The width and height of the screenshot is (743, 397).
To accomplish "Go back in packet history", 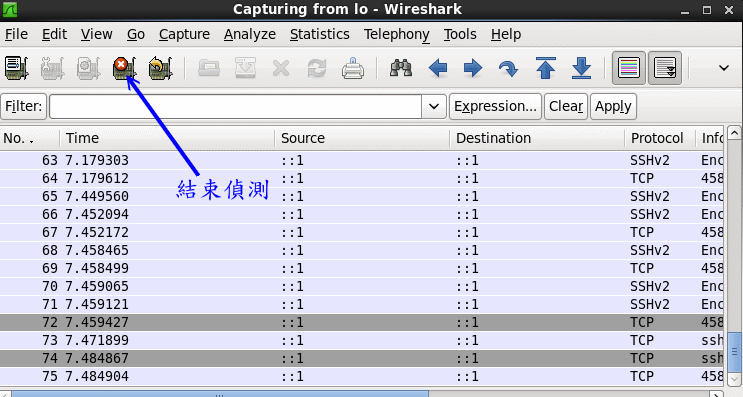I will (437, 68).
